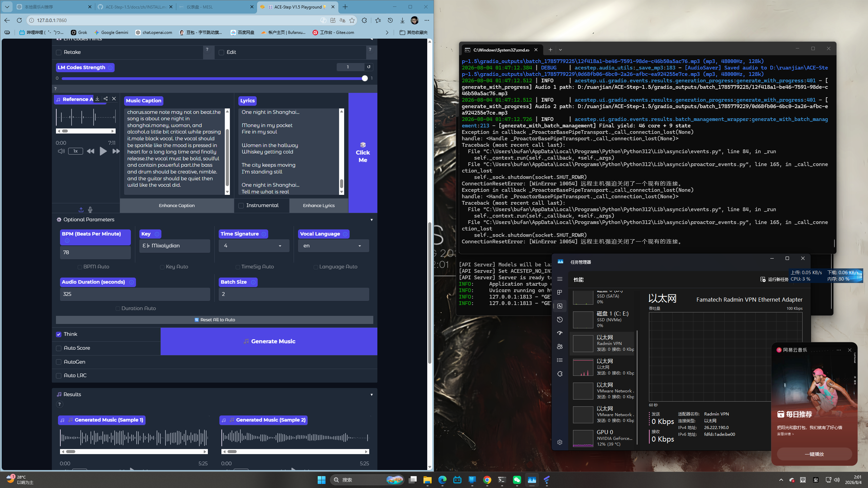Viewport: 868px width, 488px height.
Task: Open the info icon beside LM Codes Strength
Action: tap(110, 68)
